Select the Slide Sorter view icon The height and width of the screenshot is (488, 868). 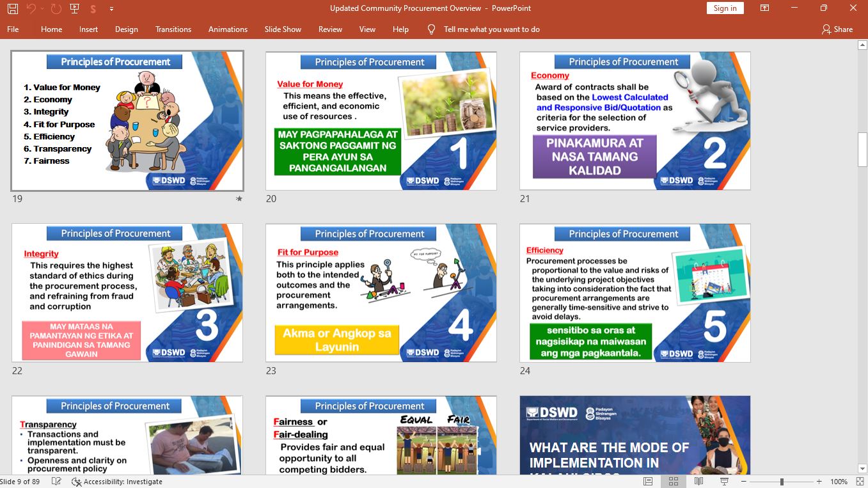pyautogui.click(x=674, y=482)
